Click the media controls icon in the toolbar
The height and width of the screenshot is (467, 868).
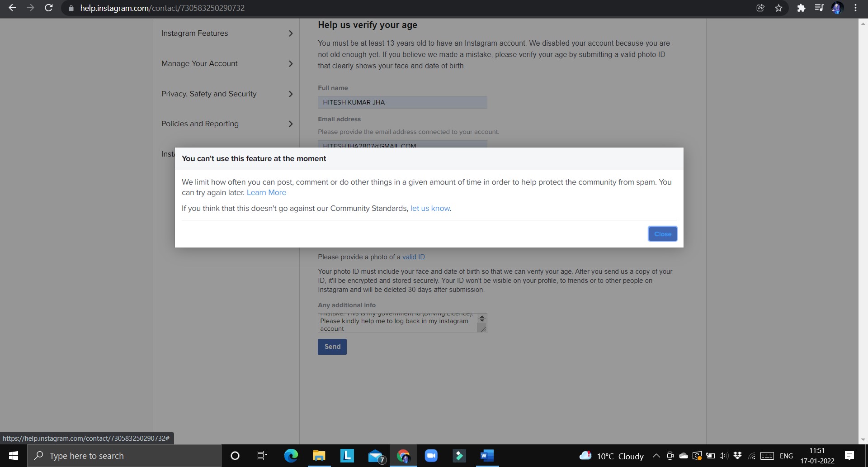pyautogui.click(x=819, y=8)
